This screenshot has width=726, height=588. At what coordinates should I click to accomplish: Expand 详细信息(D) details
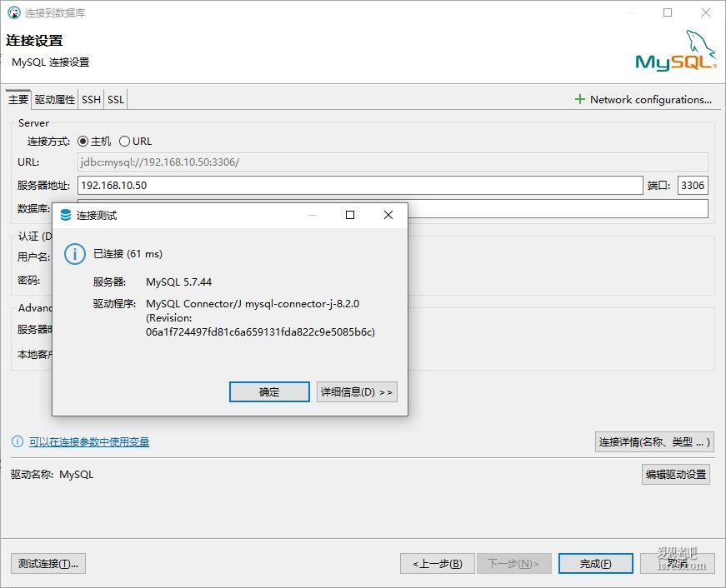(357, 391)
